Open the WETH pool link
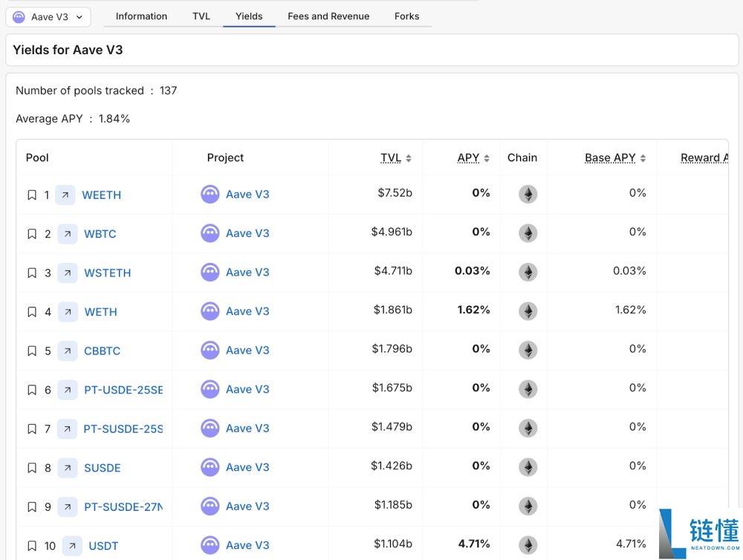The height and width of the screenshot is (560, 743). point(100,312)
